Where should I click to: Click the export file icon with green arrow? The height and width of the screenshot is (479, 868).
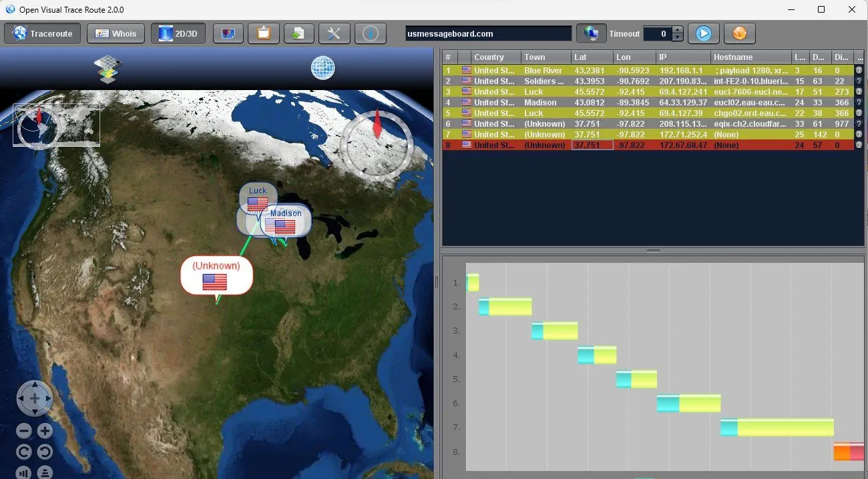coord(298,33)
